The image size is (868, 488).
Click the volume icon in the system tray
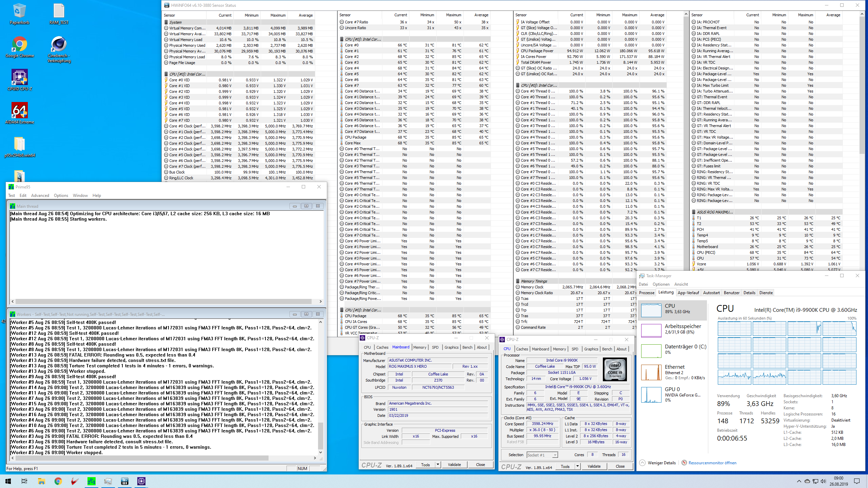coord(823,481)
